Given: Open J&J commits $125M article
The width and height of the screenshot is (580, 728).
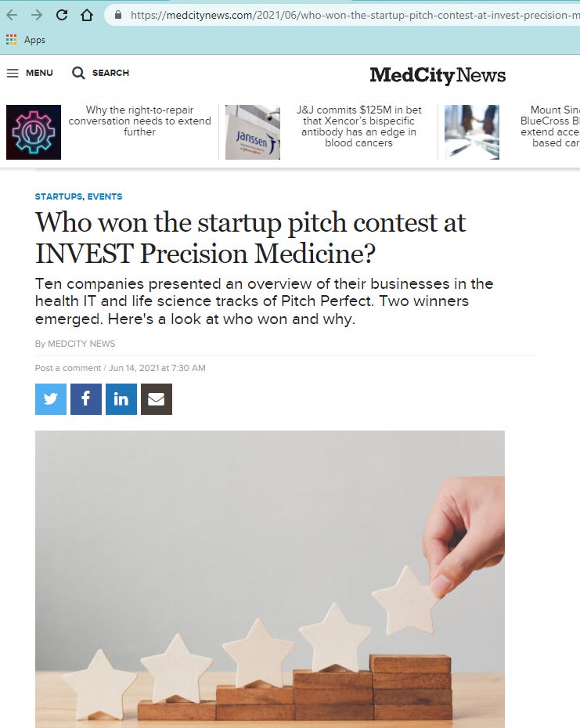Looking at the screenshot, I should (x=359, y=126).
